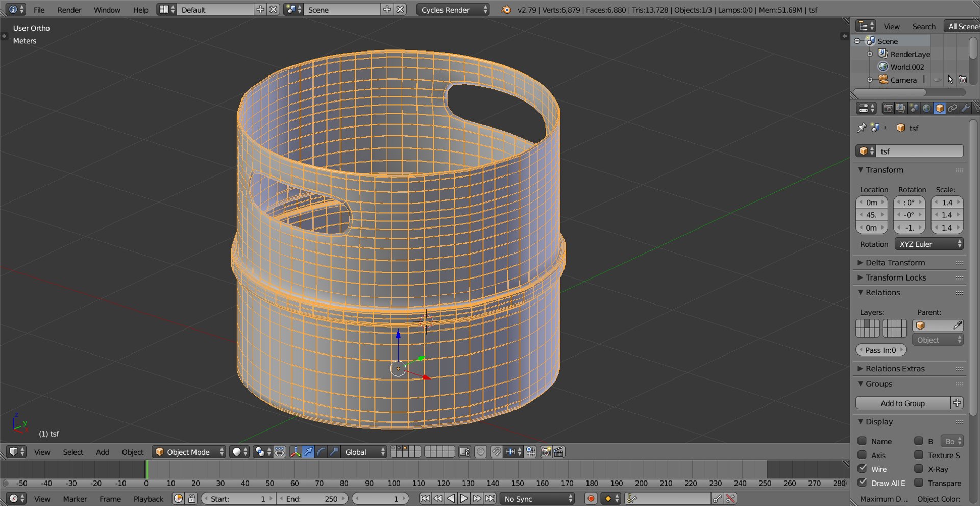
Task: Delete the Default screen layout
Action: coord(274,9)
